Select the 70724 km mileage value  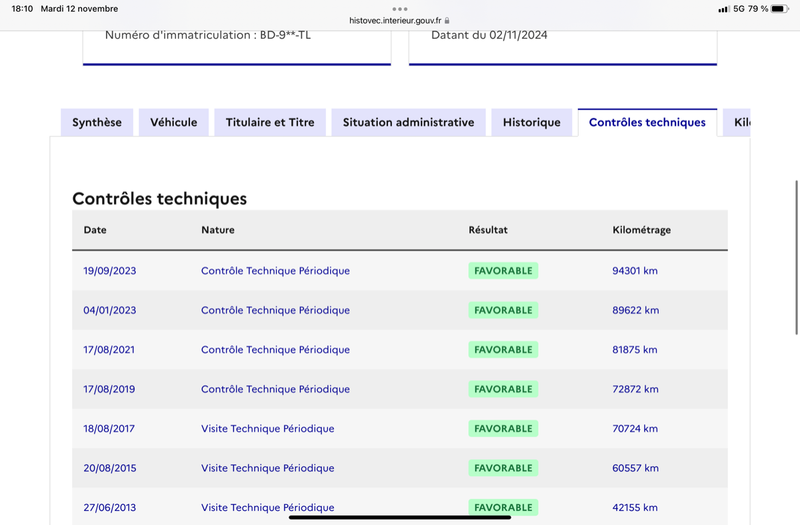tap(635, 429)
